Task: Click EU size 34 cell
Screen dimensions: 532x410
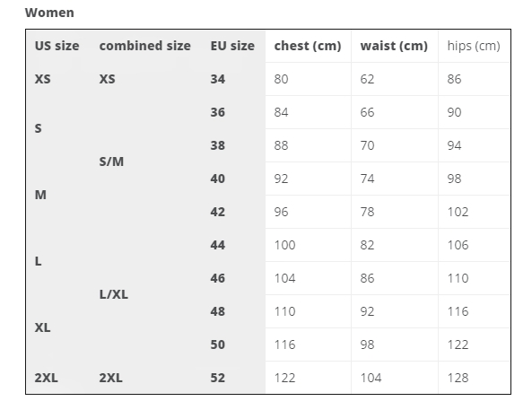Action: [x=217, y=79]
